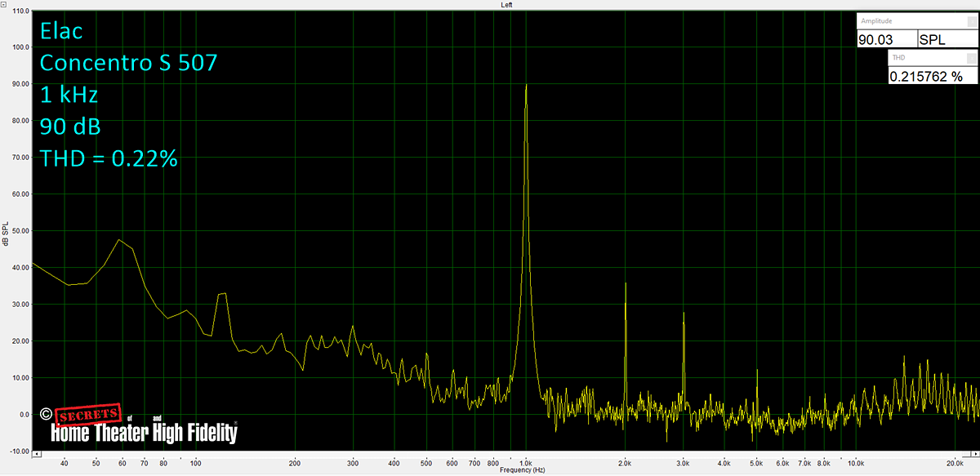The width and height of the screenshot is (980, 476).
Task: Close the Amplitude readout panel
Action: (x=973, y=20)
